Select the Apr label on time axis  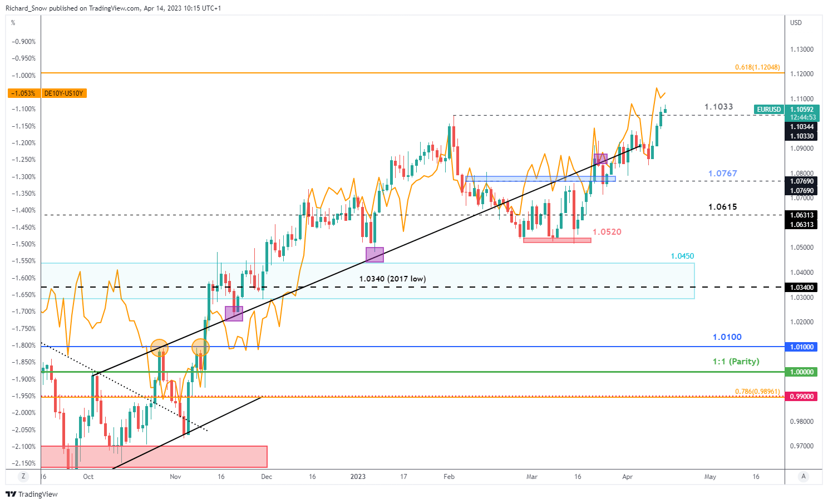pos(628,477)
